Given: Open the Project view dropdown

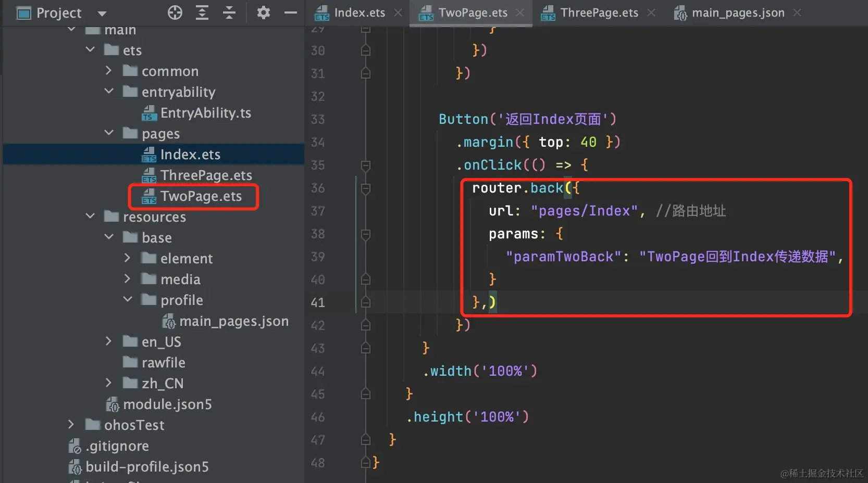Looking at the screenshot, I should tap(102, 14).
